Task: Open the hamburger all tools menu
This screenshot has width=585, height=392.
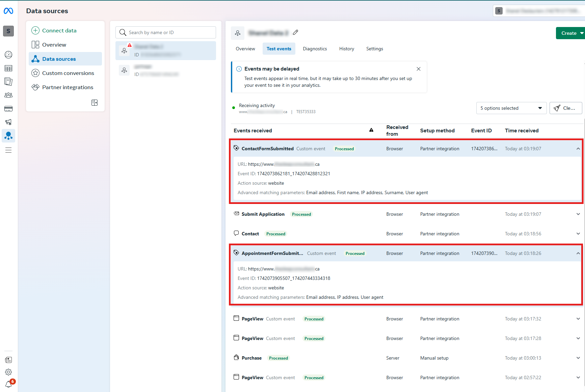Action: [x=8, y=150]
